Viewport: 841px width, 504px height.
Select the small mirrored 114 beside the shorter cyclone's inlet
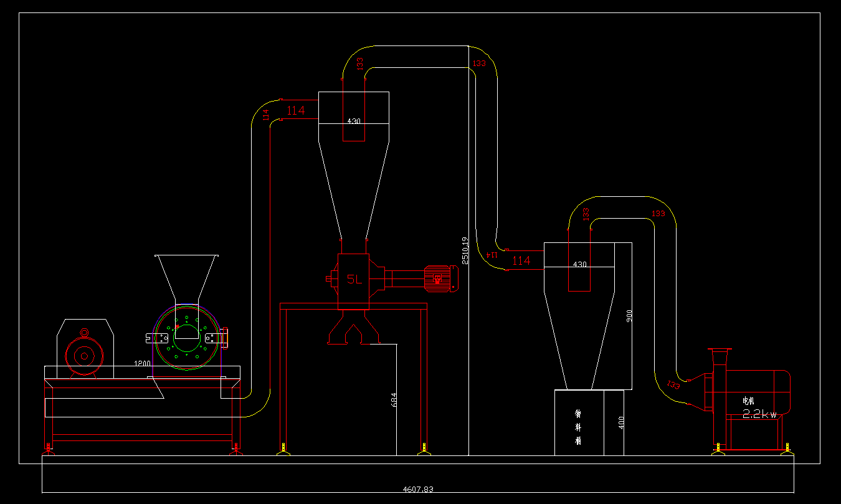point(493,254)
